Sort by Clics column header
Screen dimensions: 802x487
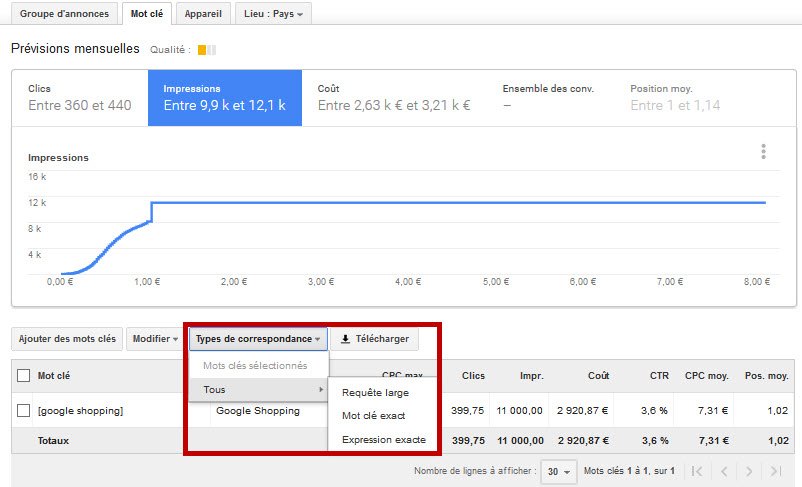coord(473,376)
